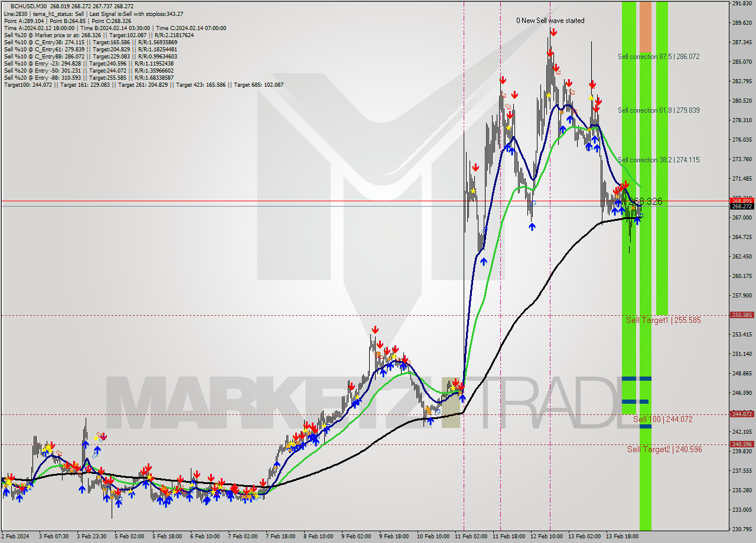This screenshot has width=756, height=543.
Task: Click the 'Sell %10 @ Entry -23: 294.828' line
Action: point(88,63)
